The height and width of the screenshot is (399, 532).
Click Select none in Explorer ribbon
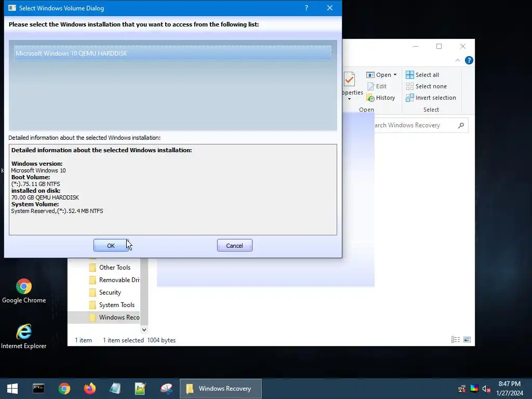(426, 86)
